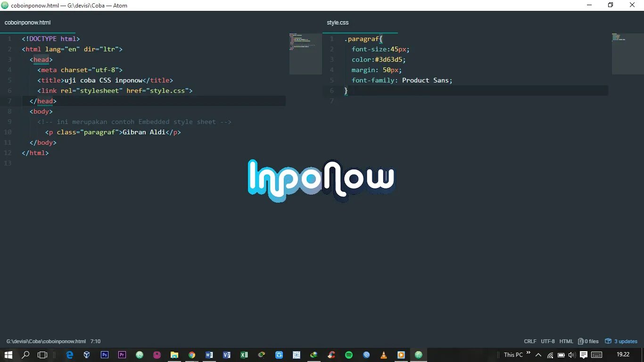
Task: Open the Windows Start menu
Action: tap(8, 354)
